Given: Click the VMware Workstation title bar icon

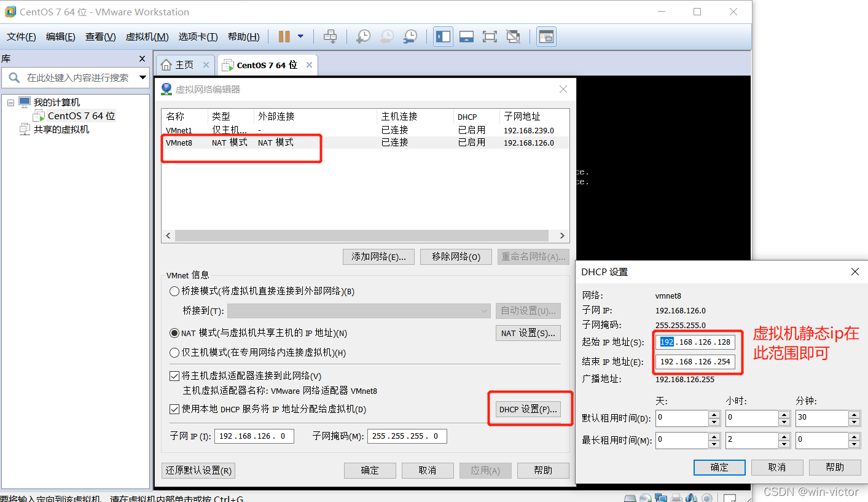Looking at the screenshot, I should [10, 12].
